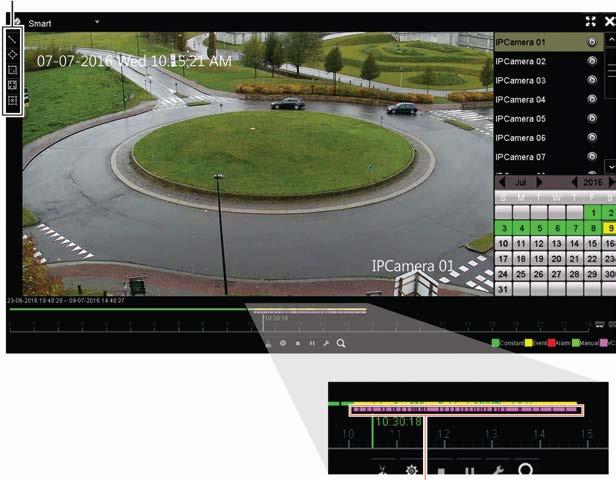Select the line crossing draw tool
The image size is (616, 480).
tap(13, 39)
